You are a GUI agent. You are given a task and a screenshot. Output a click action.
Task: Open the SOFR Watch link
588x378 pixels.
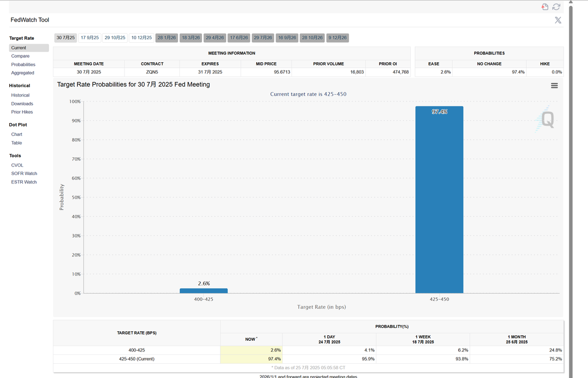pyautogui.click(x=24, y=174)
